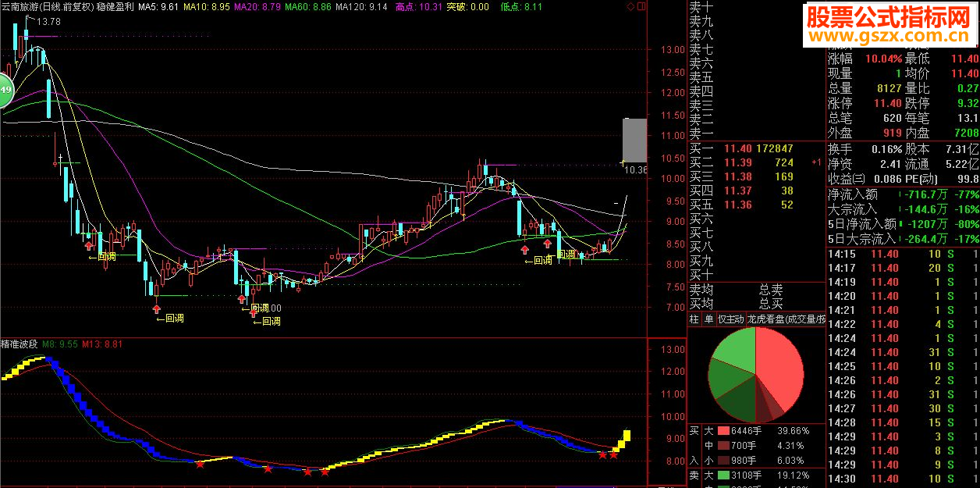Click the red swatch beside 6446手
Viewport: 980px width, 488px height.
click(x=723, y=430)
